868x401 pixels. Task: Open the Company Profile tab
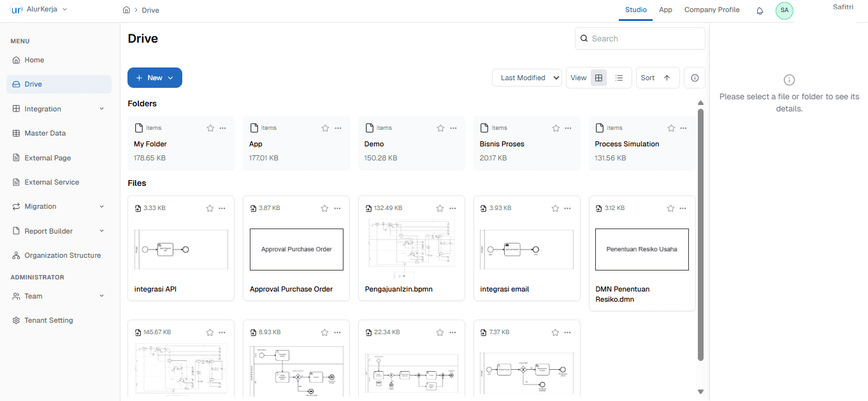712,10
